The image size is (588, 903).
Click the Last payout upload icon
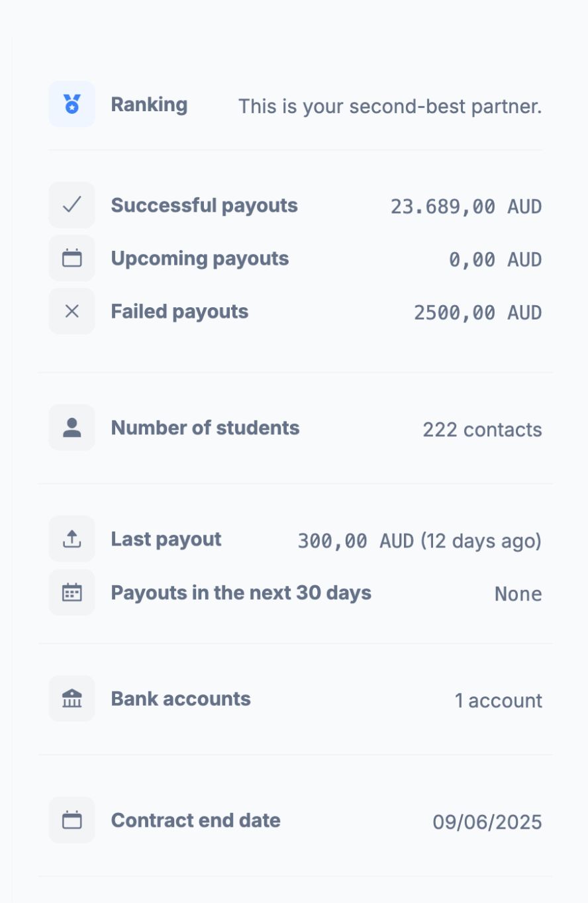pyautogui.click(x=72, y=539)
